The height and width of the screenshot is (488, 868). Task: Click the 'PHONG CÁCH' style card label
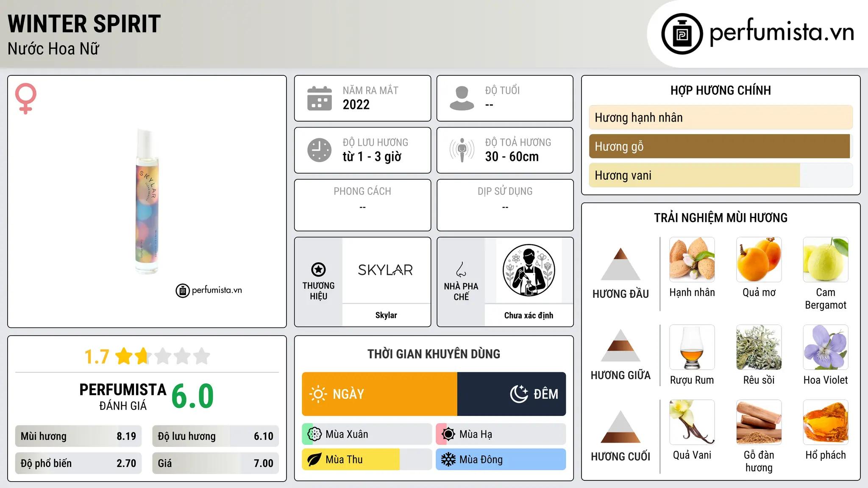(x=362, y=191)
